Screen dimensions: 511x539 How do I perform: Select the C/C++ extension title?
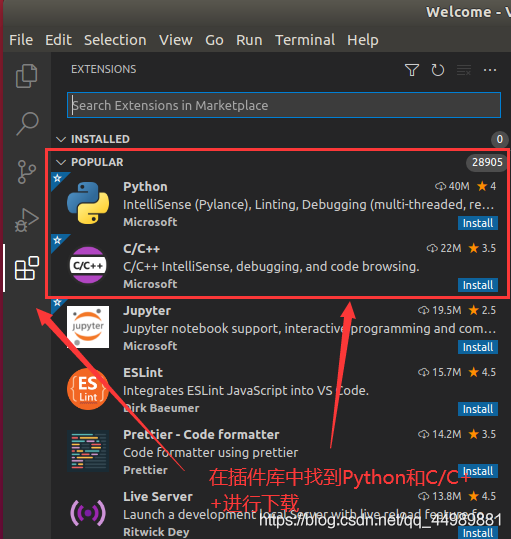pos(142,249)
